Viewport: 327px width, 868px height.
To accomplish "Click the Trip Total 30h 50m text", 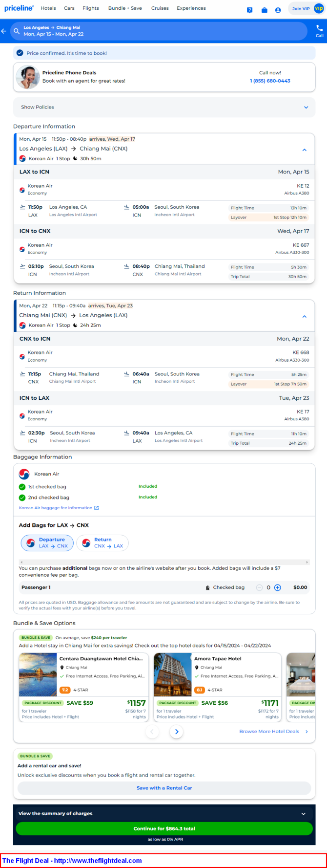I will 268,277.
